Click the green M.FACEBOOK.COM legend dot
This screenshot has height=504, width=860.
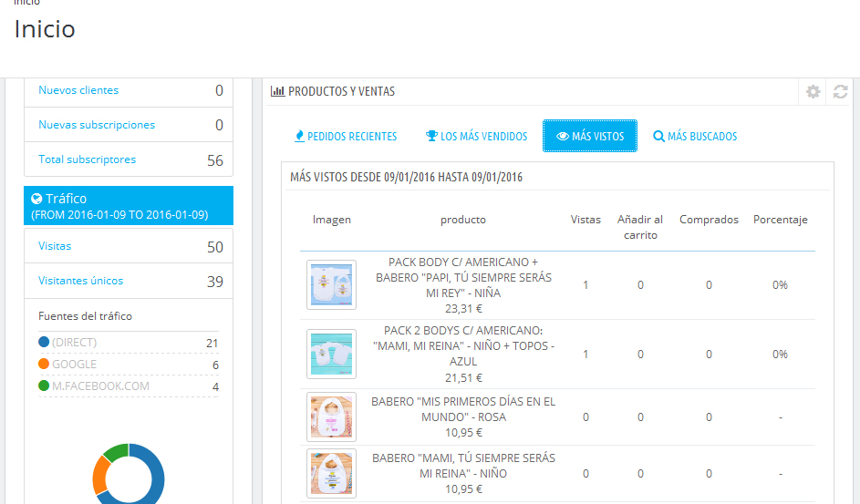click(44, 386)
